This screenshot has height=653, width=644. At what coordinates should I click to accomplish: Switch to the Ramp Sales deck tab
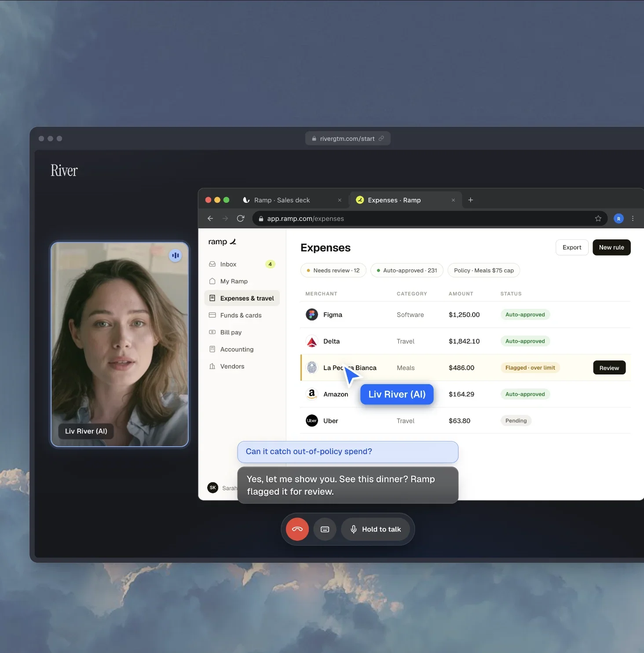293,200
